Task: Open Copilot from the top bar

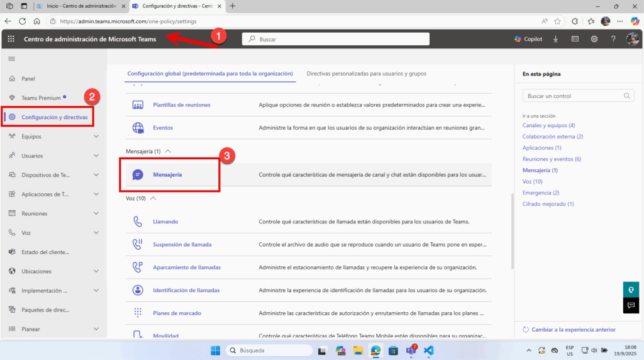Action: coord(528,39)
